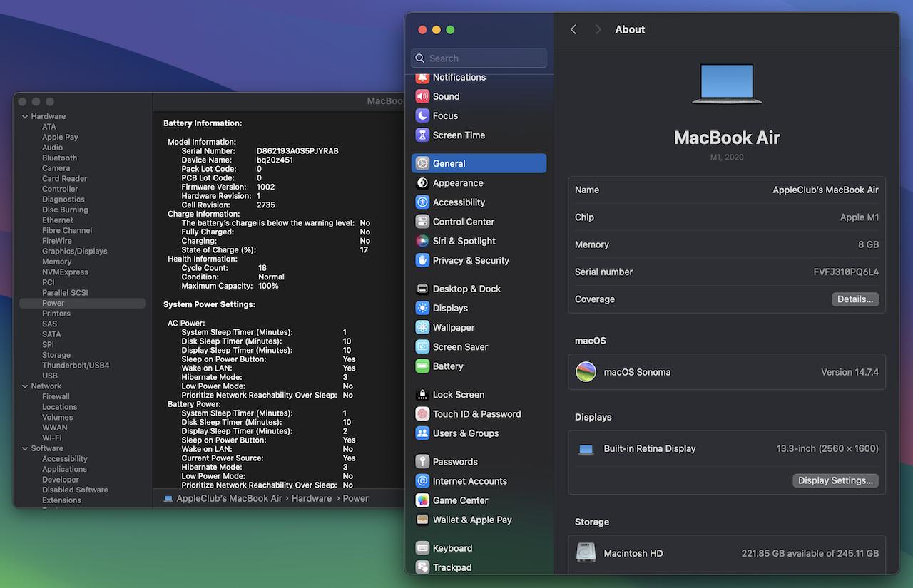Open the Game Center icon

pyautogui.click(x=422, y=500)
